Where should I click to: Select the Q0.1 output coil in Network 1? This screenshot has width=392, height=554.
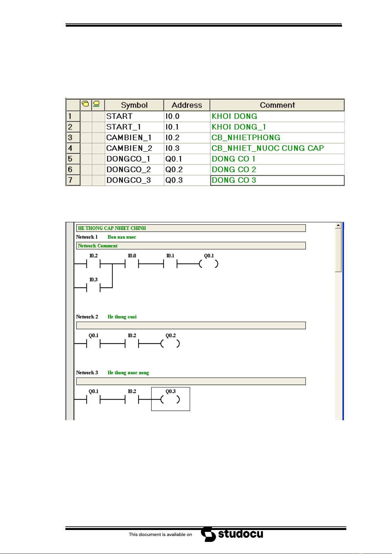208,264
